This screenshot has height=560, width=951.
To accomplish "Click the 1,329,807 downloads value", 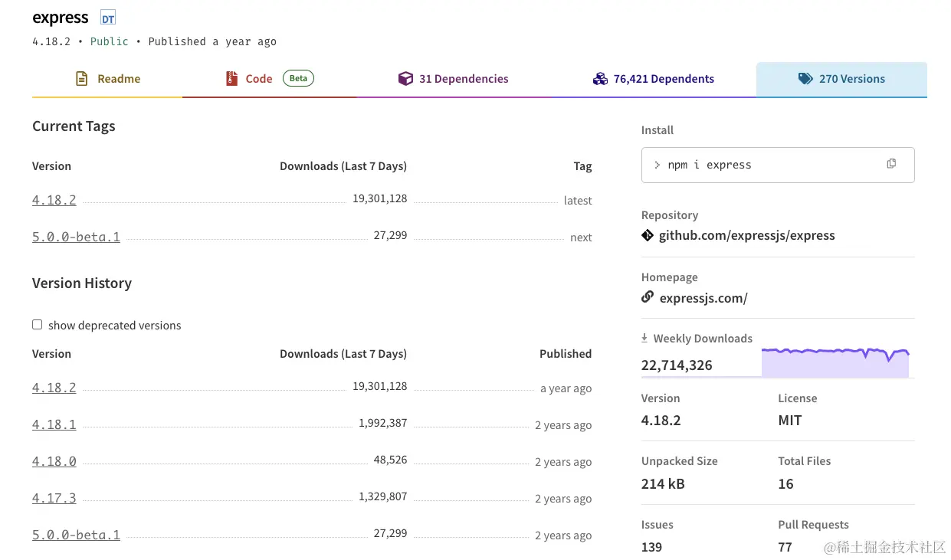I will click(382, 496).
